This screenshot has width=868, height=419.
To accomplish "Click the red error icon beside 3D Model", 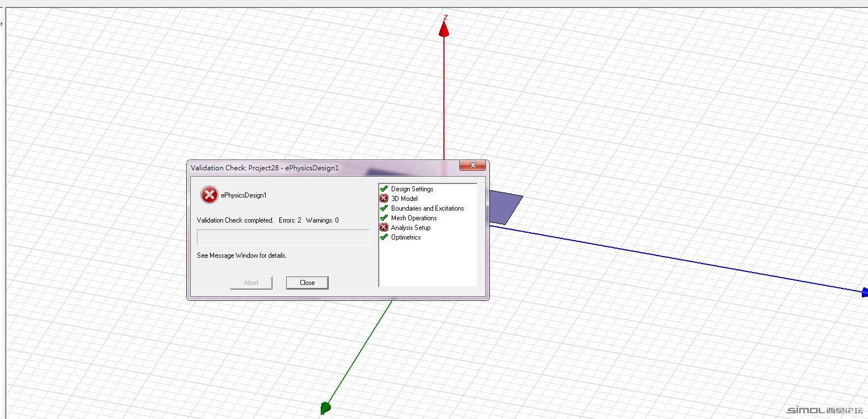I will click(x=384, y=199).
